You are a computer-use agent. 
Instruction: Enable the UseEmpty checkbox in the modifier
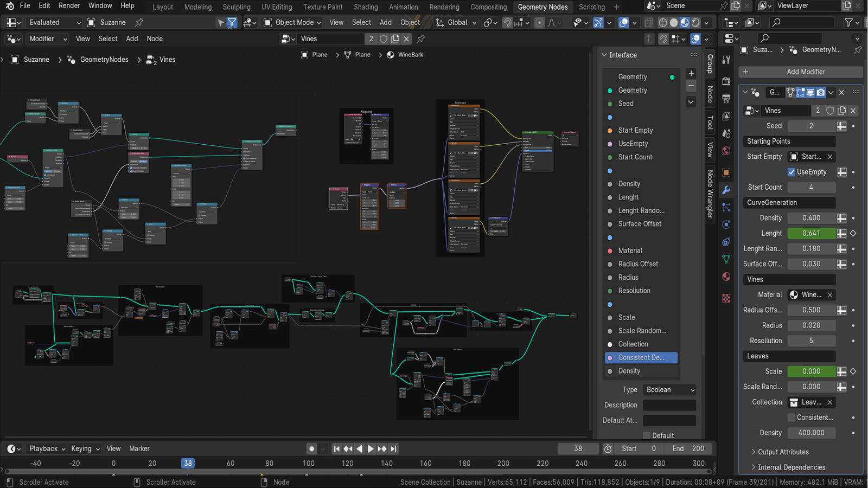coord(792,172)
